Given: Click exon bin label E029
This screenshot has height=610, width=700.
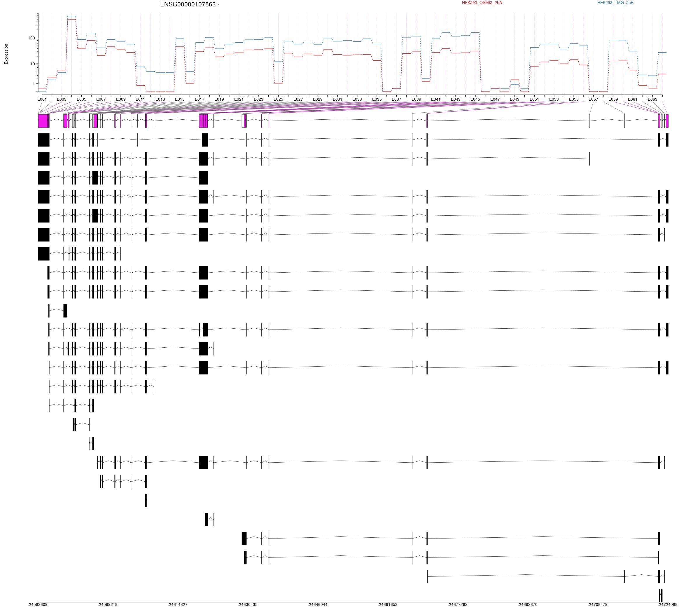Looking at the screenshot, I should (318, 100).
